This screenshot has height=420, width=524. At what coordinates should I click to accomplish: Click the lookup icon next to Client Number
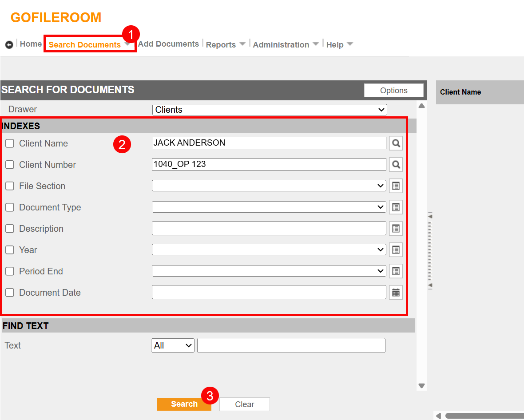(x=396, y=165)
